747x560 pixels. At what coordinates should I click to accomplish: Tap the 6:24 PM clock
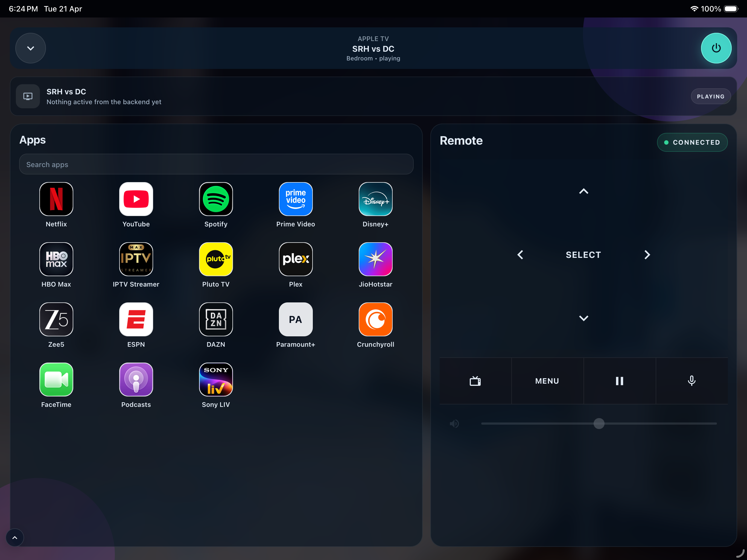(x=23, y=9)
